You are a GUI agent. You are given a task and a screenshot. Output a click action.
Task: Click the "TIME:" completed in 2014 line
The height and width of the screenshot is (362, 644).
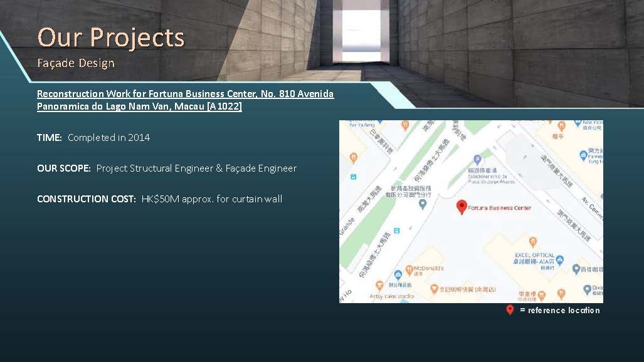tap(93, 137)
